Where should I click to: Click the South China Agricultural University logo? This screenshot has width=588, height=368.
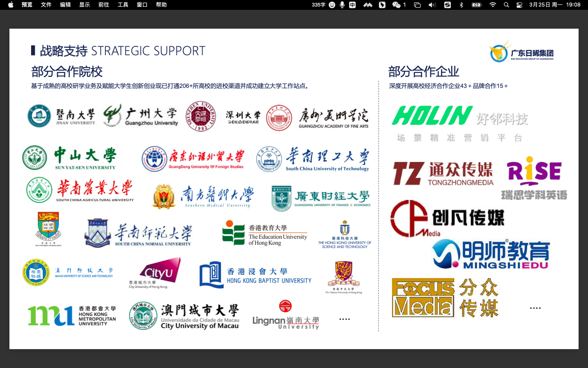[80, 190]
